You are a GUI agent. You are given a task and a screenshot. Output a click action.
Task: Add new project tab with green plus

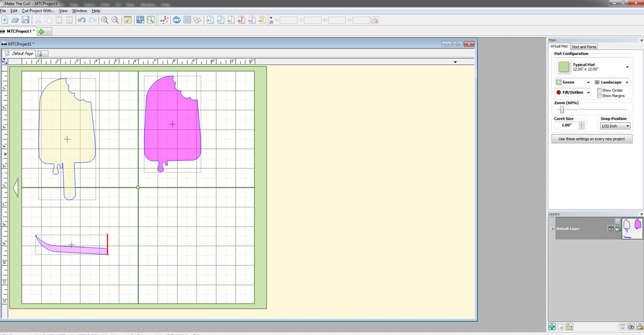pos(41,31)
